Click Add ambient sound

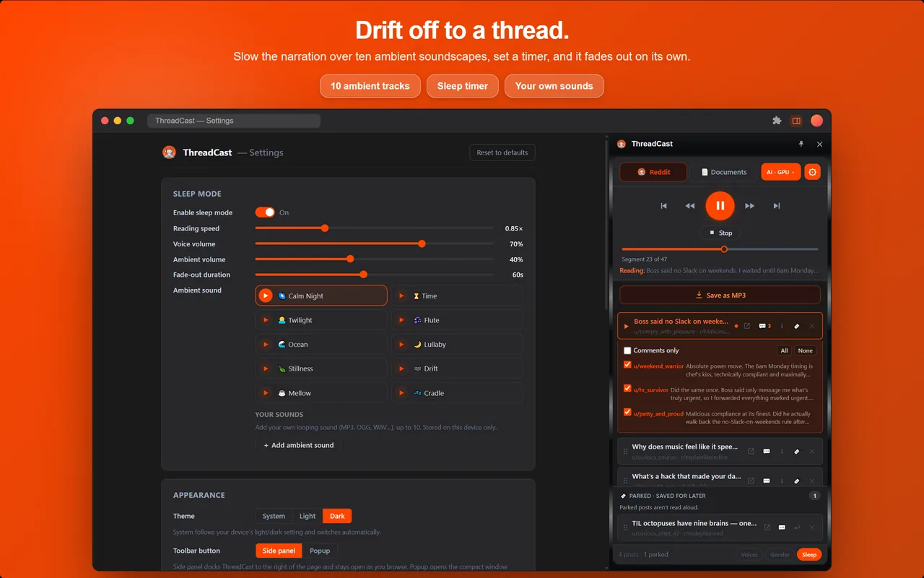pos(298,445)
